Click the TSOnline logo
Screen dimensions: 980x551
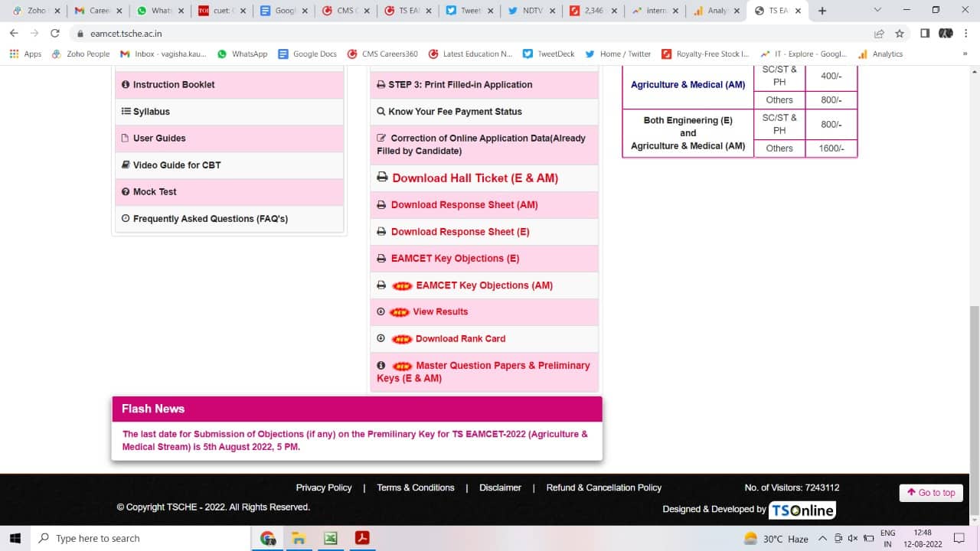click(x=802, y=510)
